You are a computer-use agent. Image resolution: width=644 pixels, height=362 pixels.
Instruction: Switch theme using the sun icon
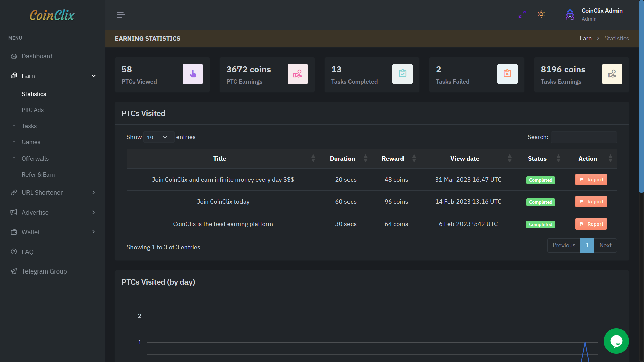pyautogui.click(x=541, y=14)
